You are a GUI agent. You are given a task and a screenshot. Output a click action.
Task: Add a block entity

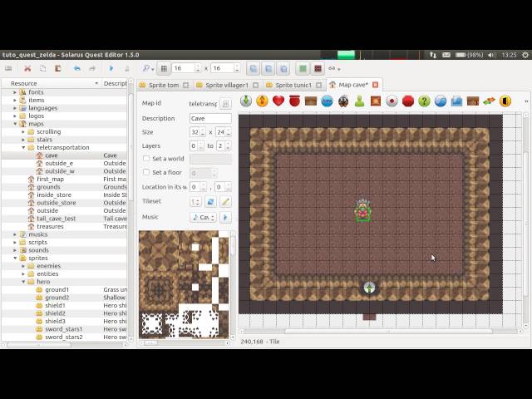click(376, 101)
